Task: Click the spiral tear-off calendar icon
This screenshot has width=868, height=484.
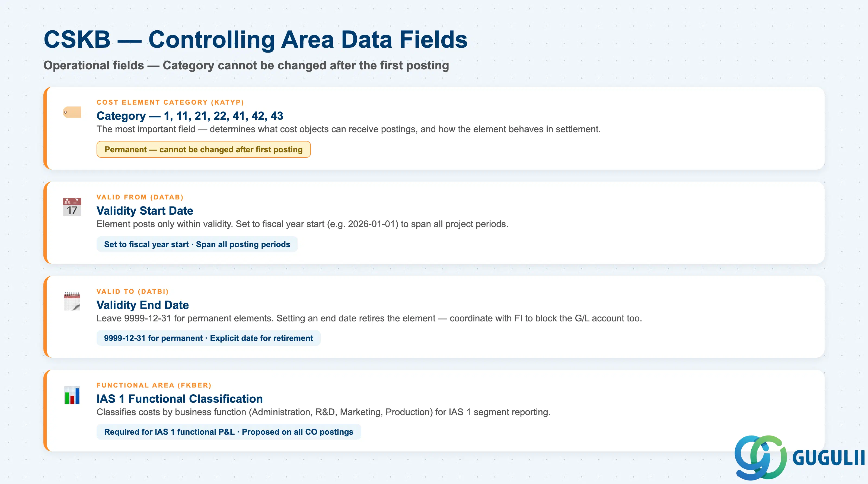Action: pos(72,301)
